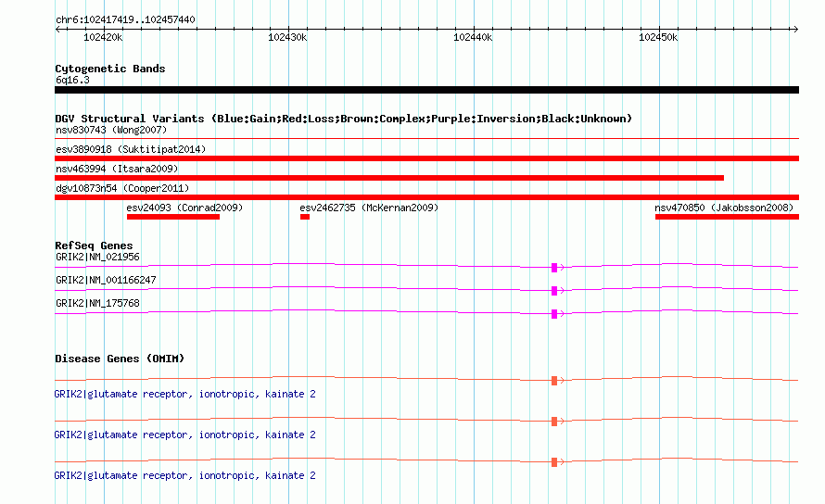Screen dimensions: 825x504
Task: Click the red nsv470850 variant bar
Action: pyautogui.click(x=727, y=217)
